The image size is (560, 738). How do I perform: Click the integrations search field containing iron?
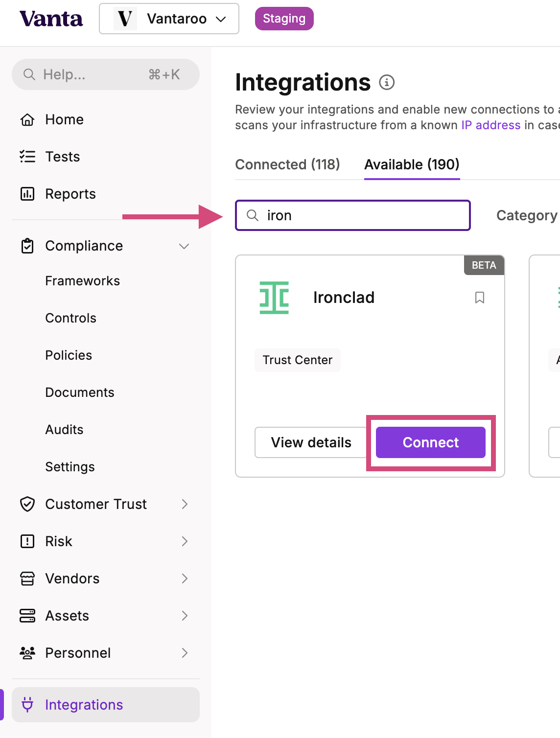[353, 215]
